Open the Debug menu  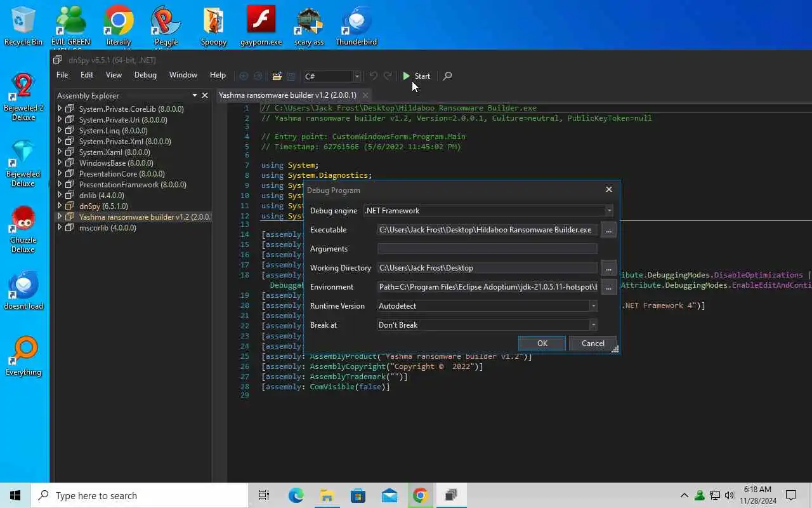(x=145, y=75)
